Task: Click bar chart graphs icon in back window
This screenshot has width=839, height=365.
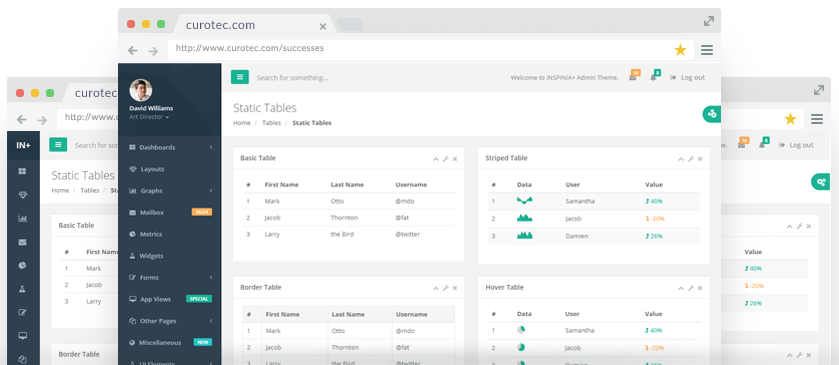Action: (x=22, y=218)
